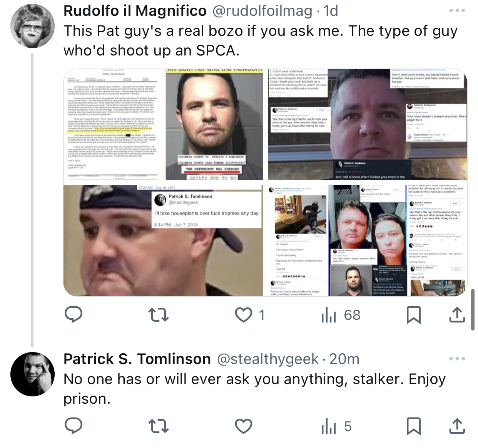478x448 pixels.
Task: Reply to the Rudolfo il Magnifico tweet
Action: (73, 315)
